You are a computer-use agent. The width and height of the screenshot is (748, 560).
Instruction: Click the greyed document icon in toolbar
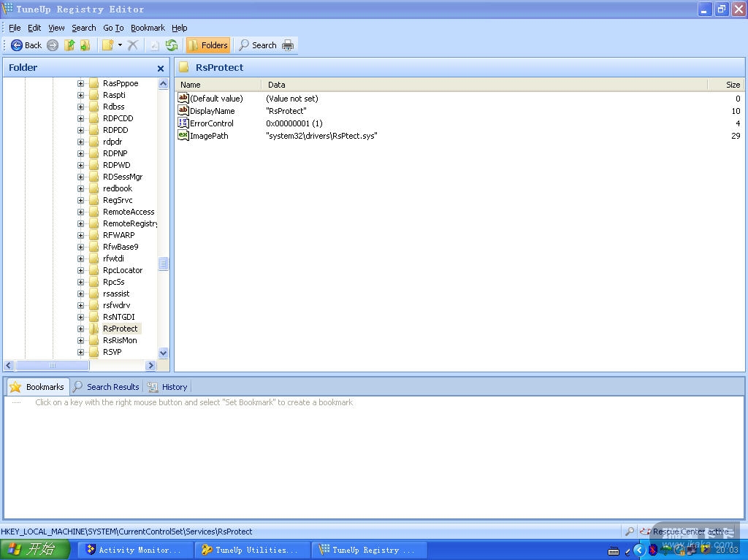pos(154,45)
